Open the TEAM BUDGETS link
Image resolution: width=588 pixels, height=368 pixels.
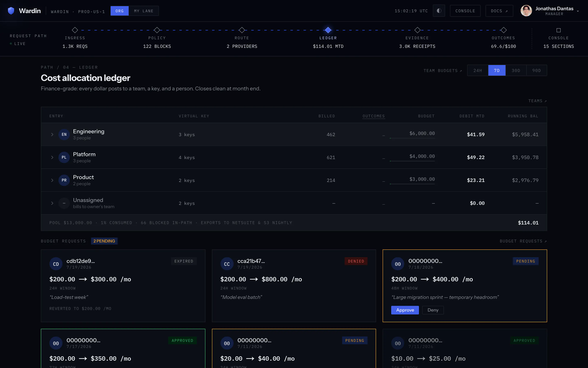[x=443, y=71]
